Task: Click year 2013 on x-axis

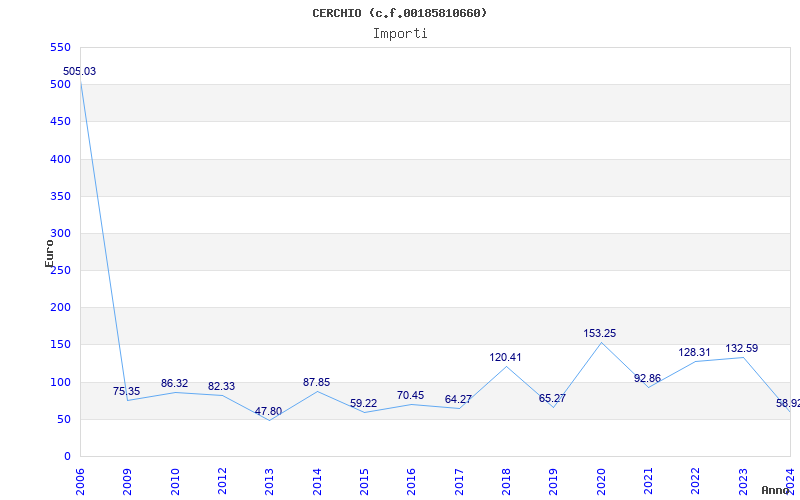Action: pos(269,481)
